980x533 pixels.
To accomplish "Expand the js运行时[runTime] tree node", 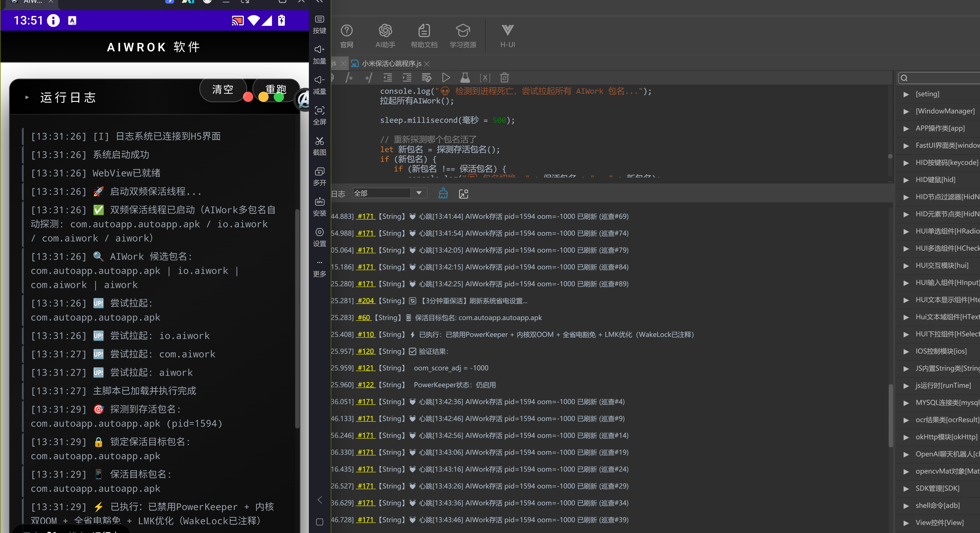I will click(x=906, y=386).
